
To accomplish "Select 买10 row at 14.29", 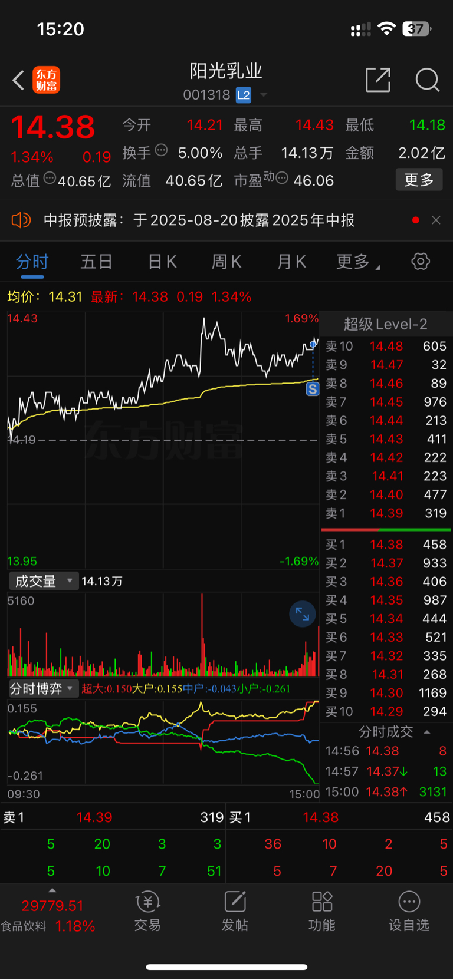I will (x=386, y=711).
